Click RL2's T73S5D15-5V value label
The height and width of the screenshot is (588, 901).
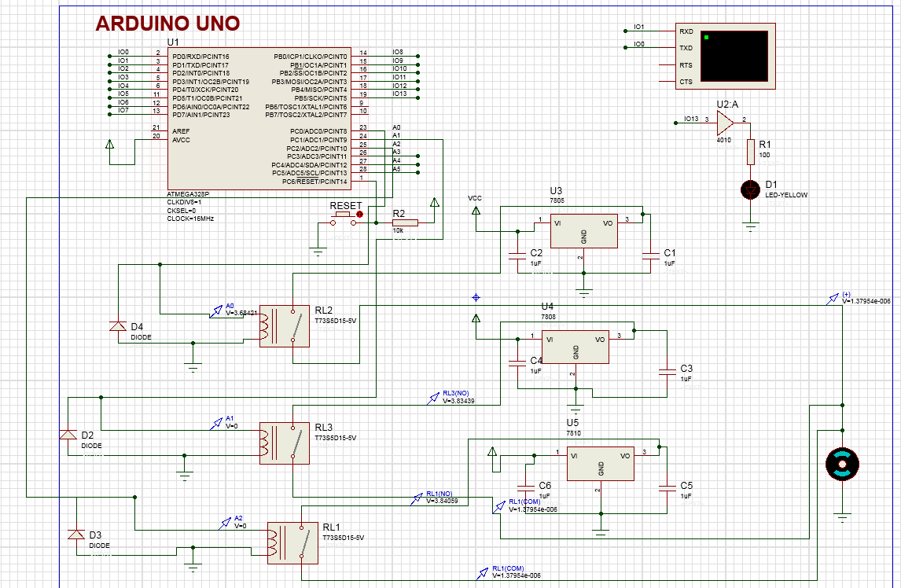coord(335,321)
